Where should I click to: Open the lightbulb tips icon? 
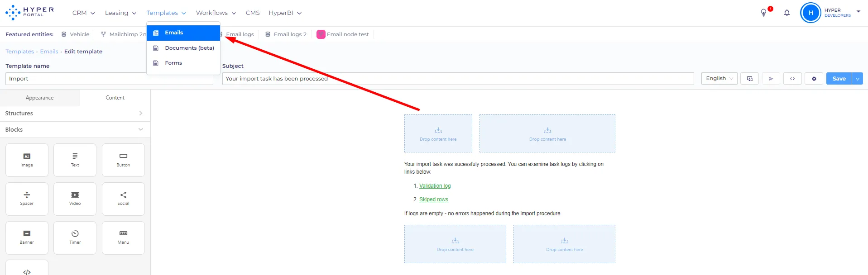pos(764,13)
